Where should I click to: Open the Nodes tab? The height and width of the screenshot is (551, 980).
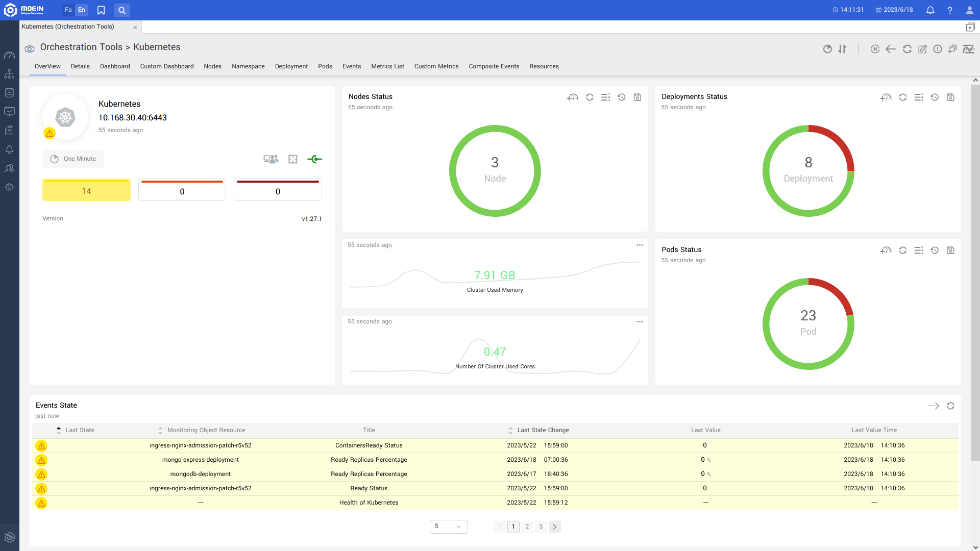tap(213, 66)
